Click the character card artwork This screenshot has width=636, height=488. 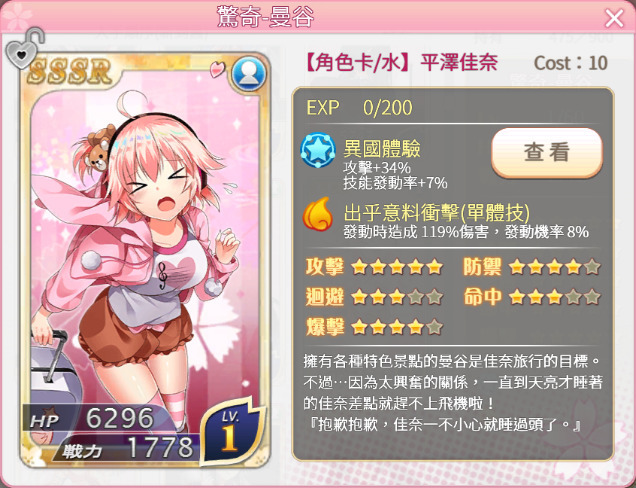[x=145, y=243]
